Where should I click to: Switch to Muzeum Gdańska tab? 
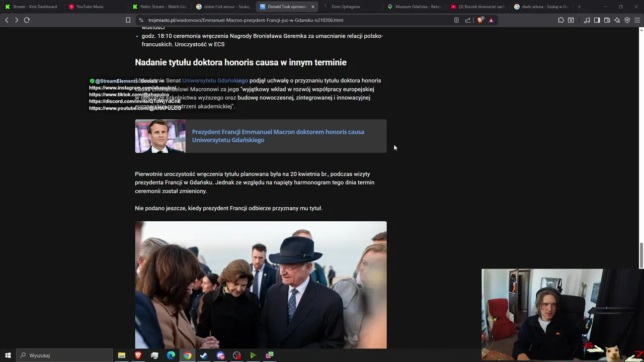click(415, 7)
